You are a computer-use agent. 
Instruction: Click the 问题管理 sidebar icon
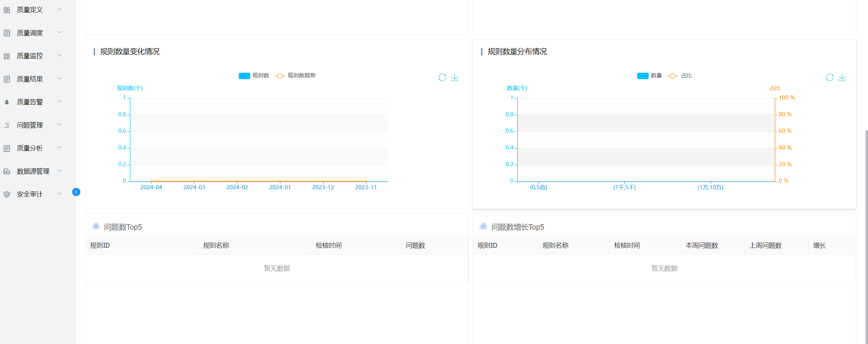[7, 125]
